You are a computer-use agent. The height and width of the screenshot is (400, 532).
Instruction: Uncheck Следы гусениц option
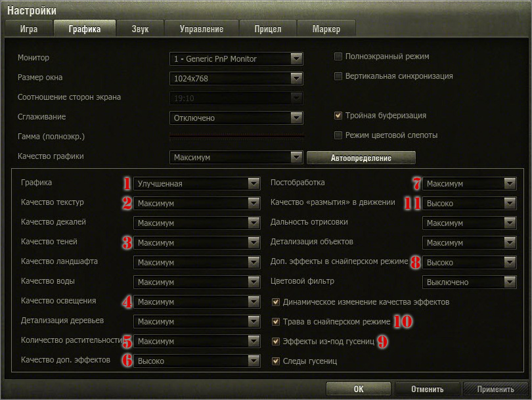coord(276,361)
